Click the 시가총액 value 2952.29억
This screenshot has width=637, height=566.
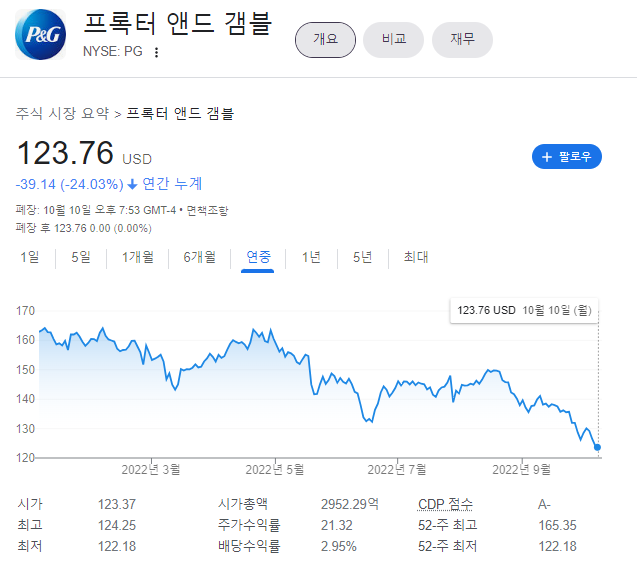click(x=350, y=504)
